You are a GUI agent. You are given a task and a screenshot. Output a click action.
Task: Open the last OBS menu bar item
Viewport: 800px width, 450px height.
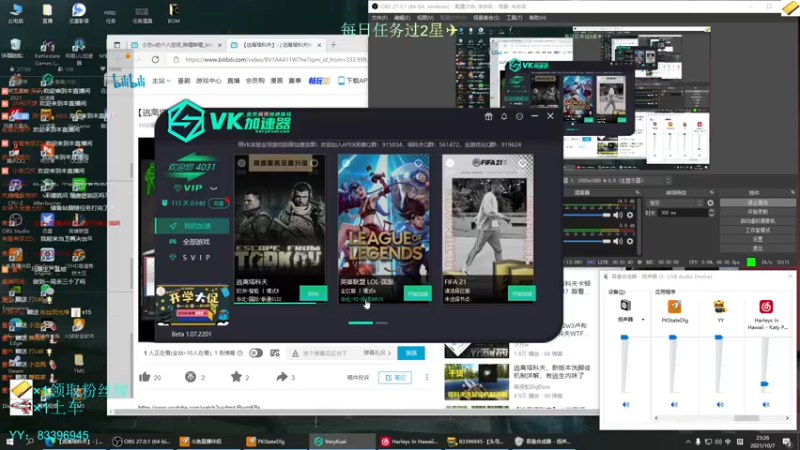537,18
